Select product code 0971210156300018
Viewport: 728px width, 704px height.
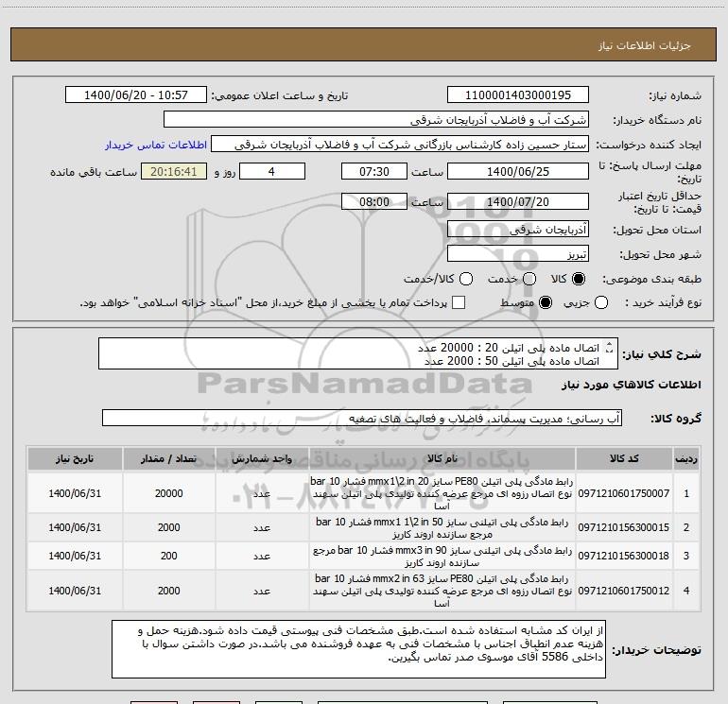[x=624, y=556]
